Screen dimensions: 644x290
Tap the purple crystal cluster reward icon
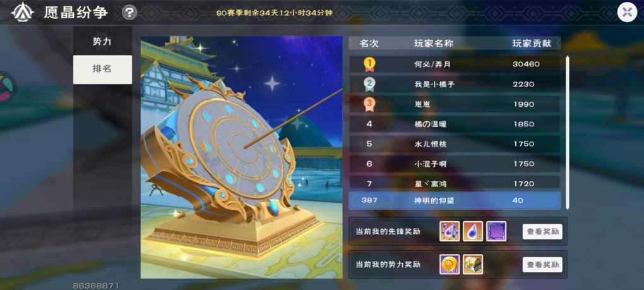[450, 231]
